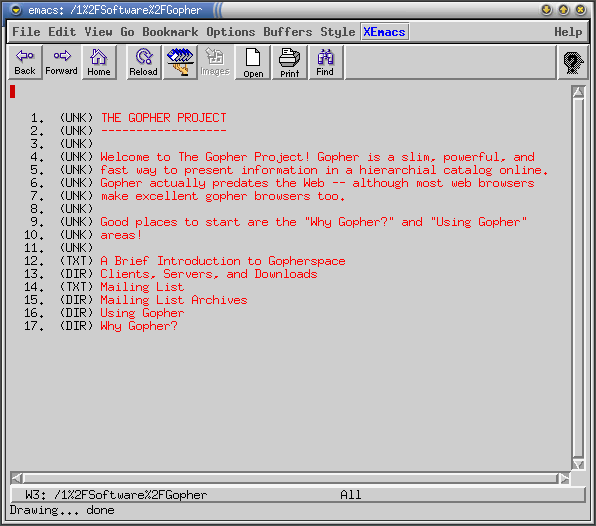Open the XEmacs menu button
The image size is (596, 526).
pos(384,32)
